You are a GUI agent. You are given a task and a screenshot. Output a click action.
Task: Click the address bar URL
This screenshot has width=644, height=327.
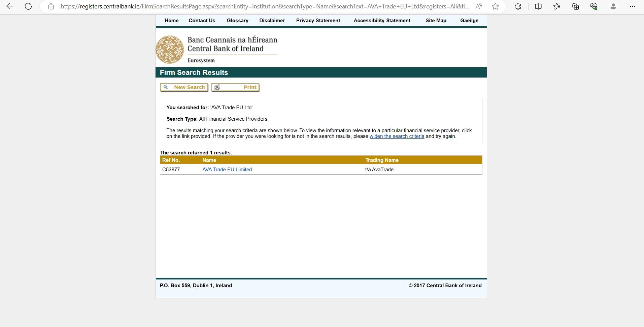click(x=265, y=6)
